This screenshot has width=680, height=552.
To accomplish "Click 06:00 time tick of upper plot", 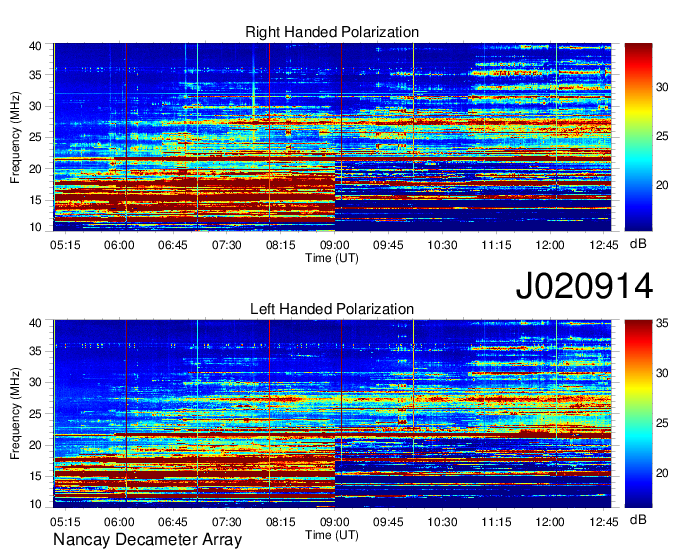I will click(119, 245).
